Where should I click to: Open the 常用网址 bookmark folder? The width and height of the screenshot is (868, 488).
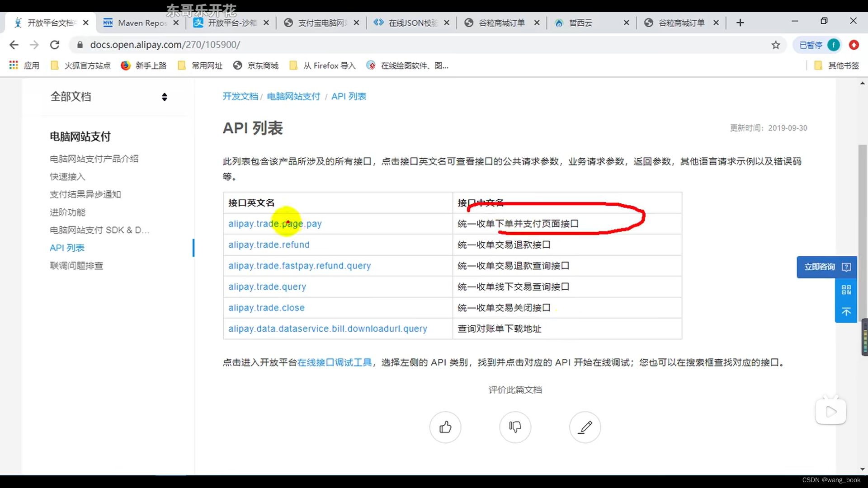click(200, 66)
